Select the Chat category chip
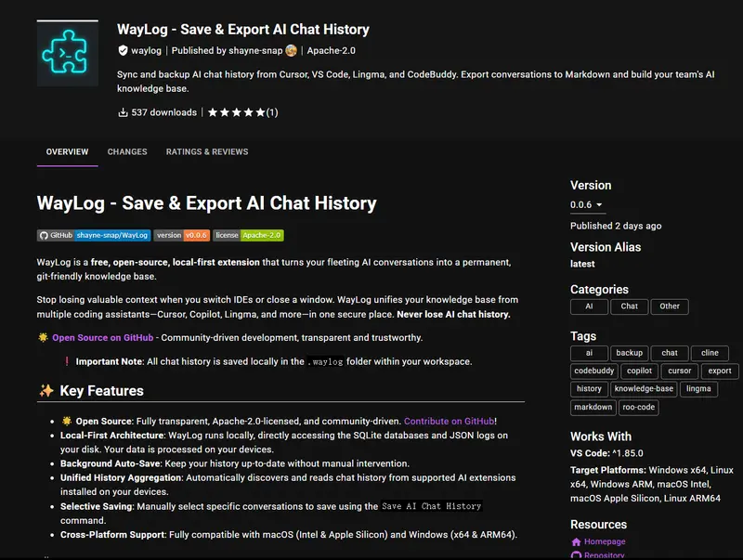 [629, 306]
